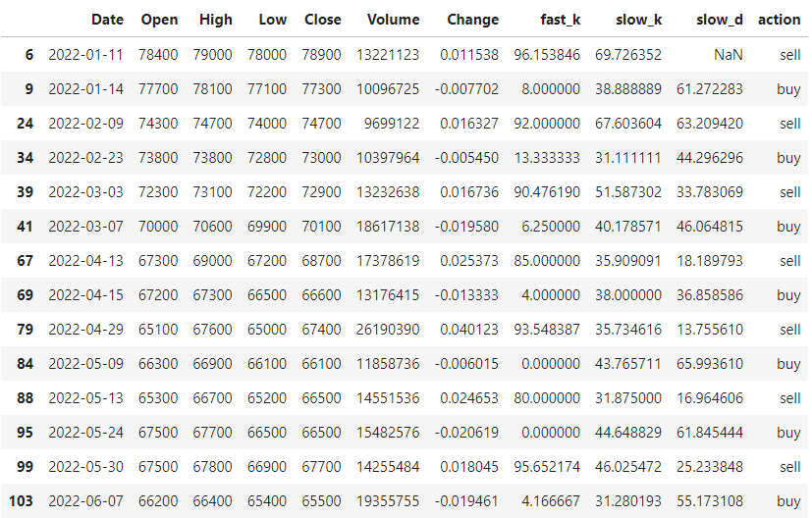Select slow_k value 31.875000

click(628, 398)
